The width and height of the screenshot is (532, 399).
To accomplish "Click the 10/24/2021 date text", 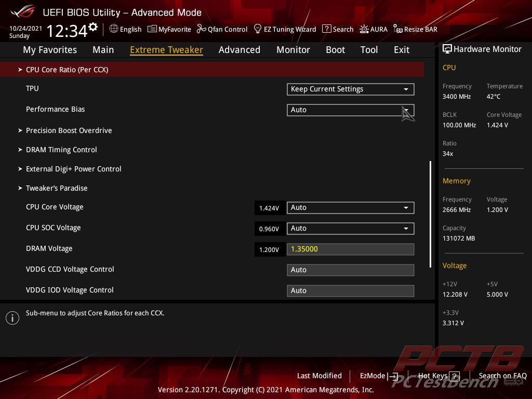I will 25,29.
